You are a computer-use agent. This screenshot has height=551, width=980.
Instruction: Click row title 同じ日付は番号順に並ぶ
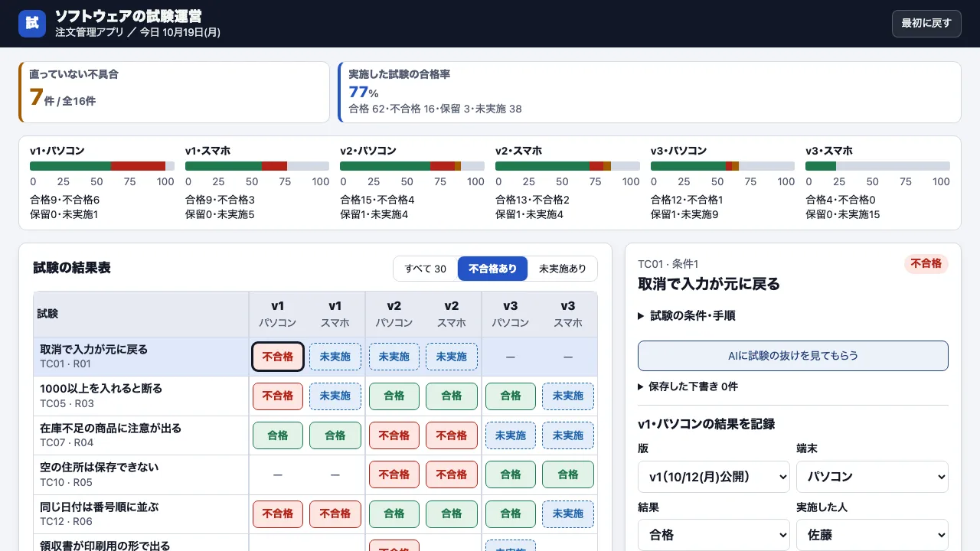coord(100,507)
